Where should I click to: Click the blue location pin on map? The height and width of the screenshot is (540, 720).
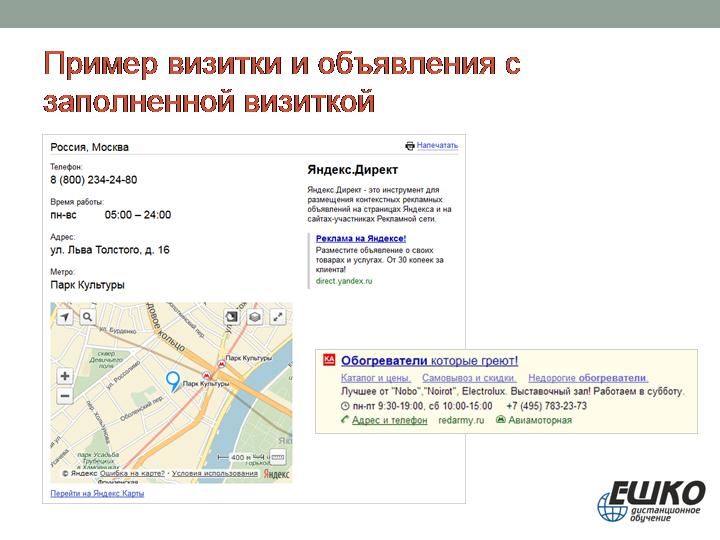173,382
